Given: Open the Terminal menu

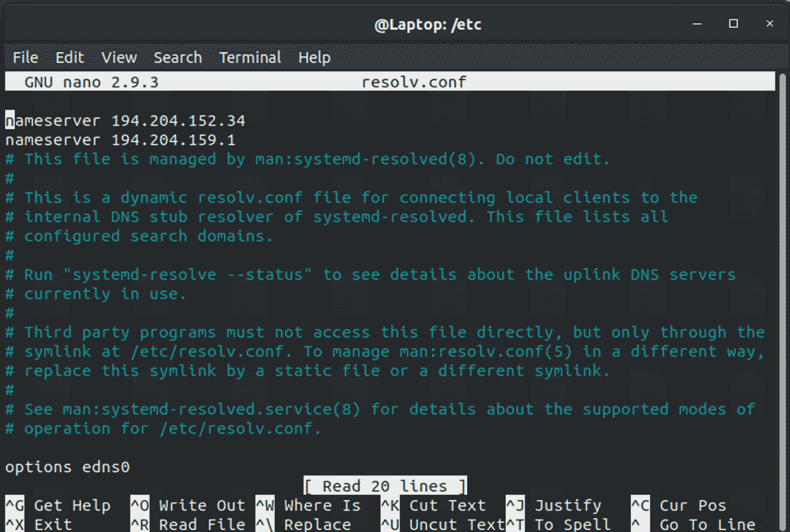Looking at the screenshot, I should click(x=250, y=58).
